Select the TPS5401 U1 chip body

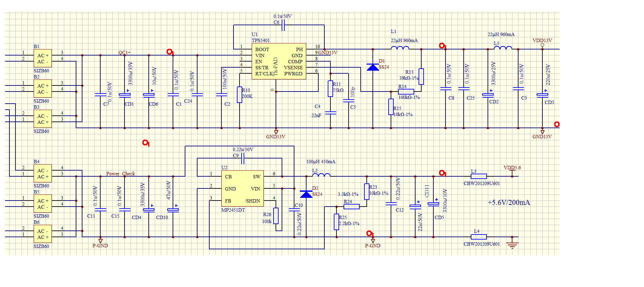point(279,61)
